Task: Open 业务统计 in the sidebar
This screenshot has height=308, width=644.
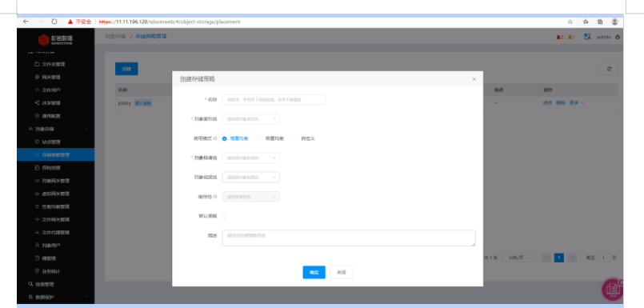Action: tap(48, 271)
